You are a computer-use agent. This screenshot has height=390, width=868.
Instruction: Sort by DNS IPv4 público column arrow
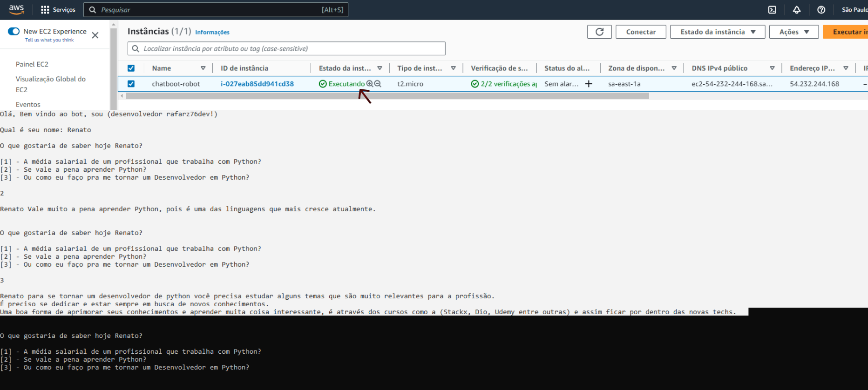pyautogui.click(x=772, y=68)
